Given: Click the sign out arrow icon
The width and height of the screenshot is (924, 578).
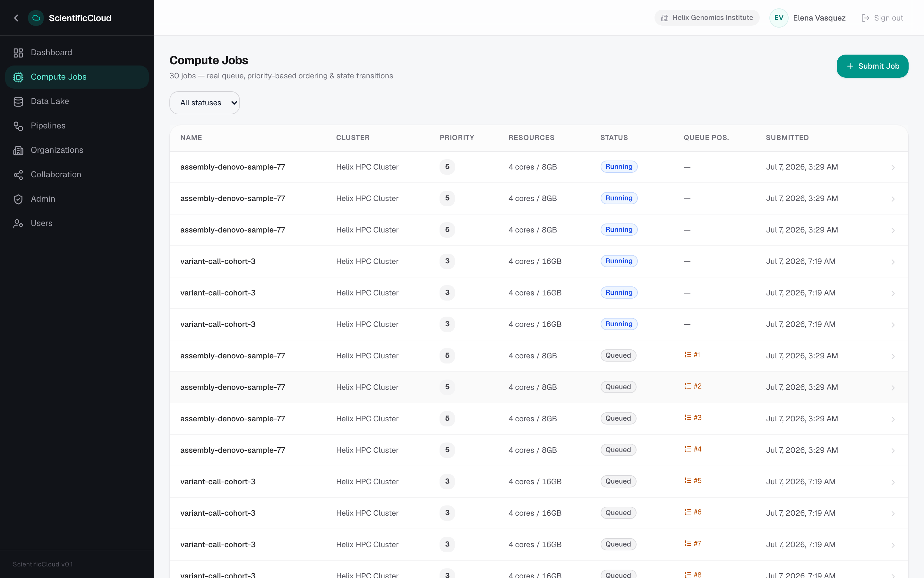Looking at the screenshot, I should click(865, 18).
